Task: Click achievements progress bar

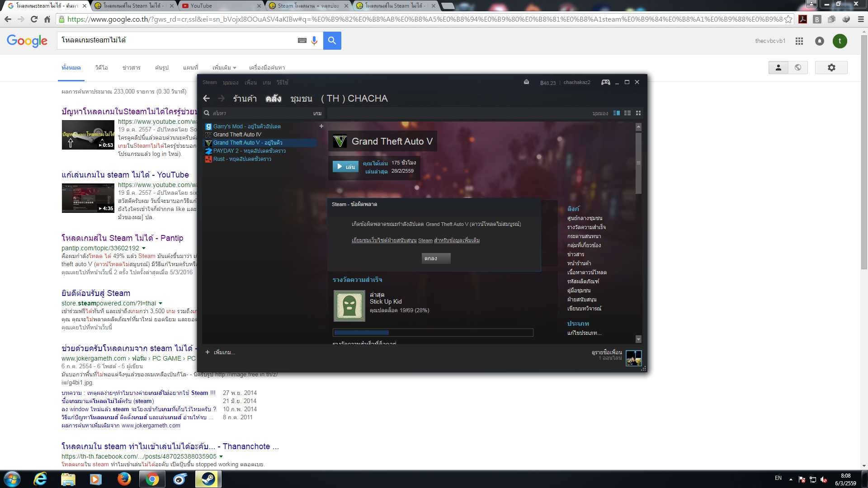Action: (x=433, y=333)
